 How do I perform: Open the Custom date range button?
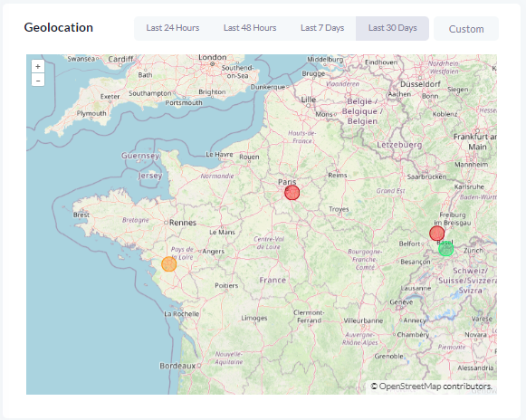pyautogui.click(x=466, y=29)
